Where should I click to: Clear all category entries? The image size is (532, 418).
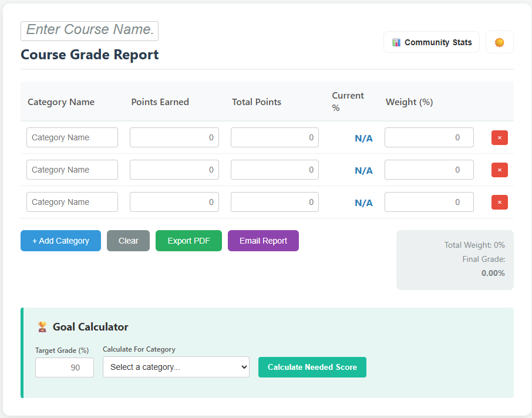(128, 241)
